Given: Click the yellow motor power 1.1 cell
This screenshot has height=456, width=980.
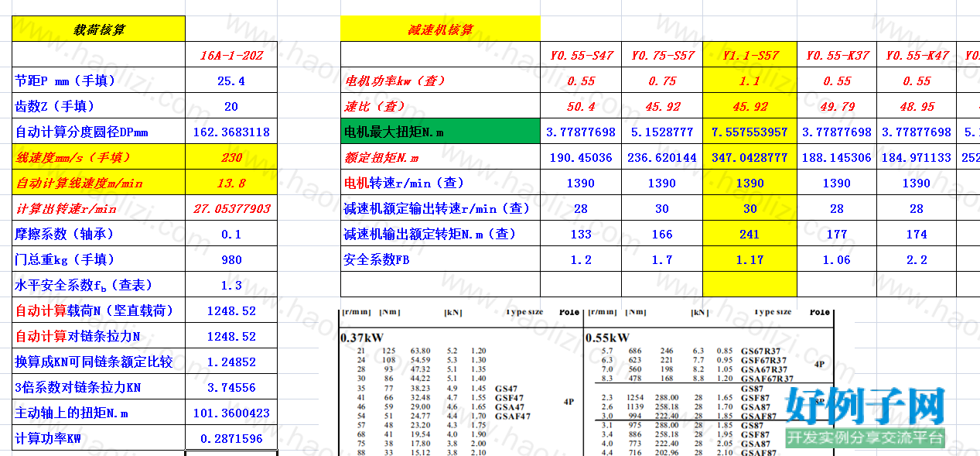Looking at the screenshot, I should click(x=750, y=81).
